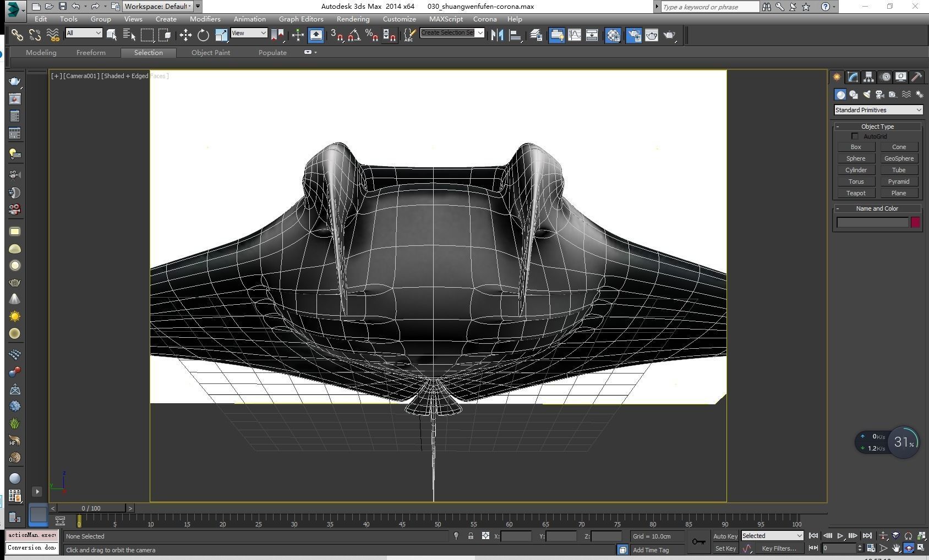Open the Modify command panel

pos(853,77)
